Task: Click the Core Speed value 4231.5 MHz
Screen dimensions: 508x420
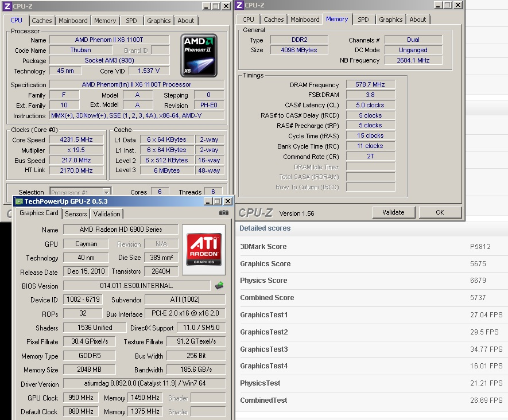Action: click(76, 139)
